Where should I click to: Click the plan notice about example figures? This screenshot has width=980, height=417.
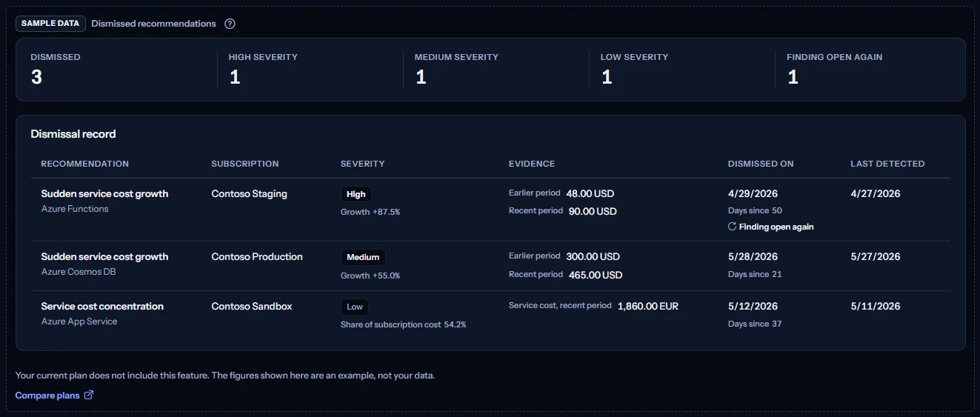click(225, 376)
